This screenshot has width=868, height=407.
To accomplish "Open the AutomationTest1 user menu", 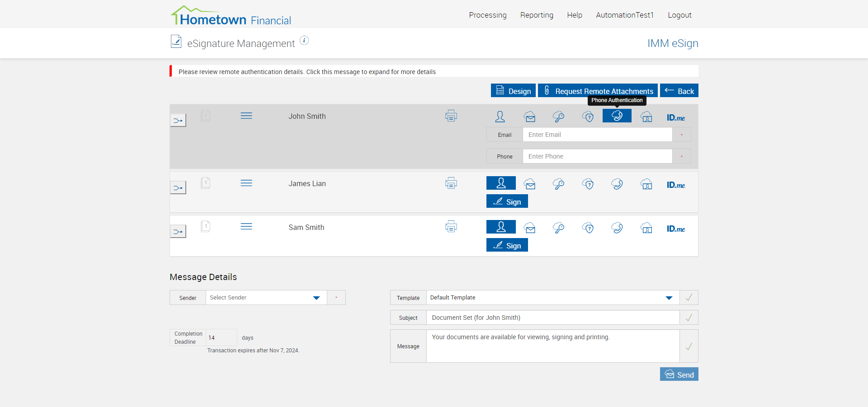I will tap(625, 15).
